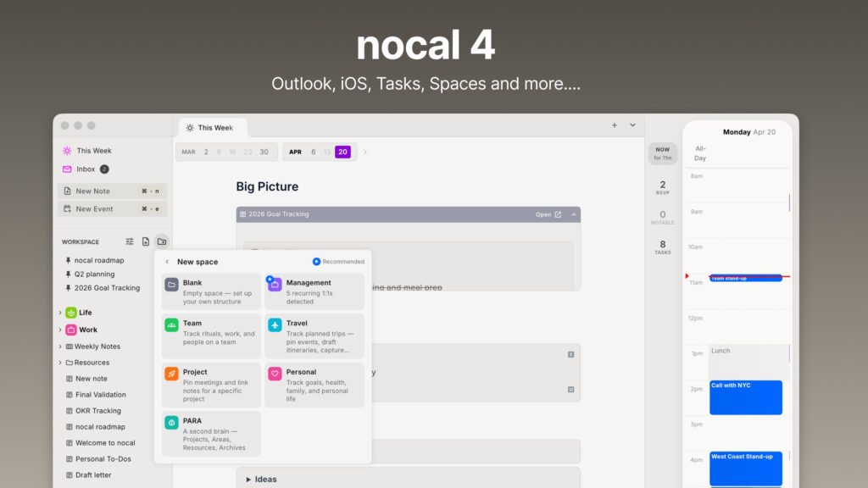Select highlighted April 20 week
Screen dimensions: 868x488
point(342,152)
